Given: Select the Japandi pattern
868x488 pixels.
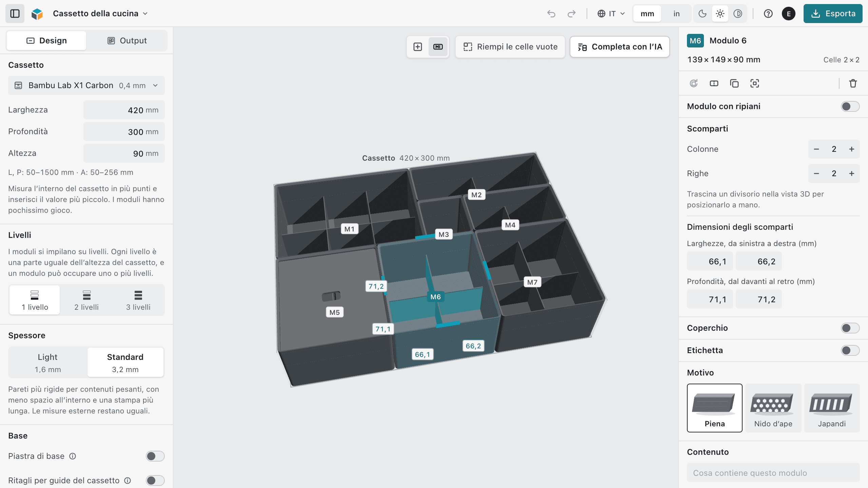Looking at the screenshot, I should tap(832, 408).
